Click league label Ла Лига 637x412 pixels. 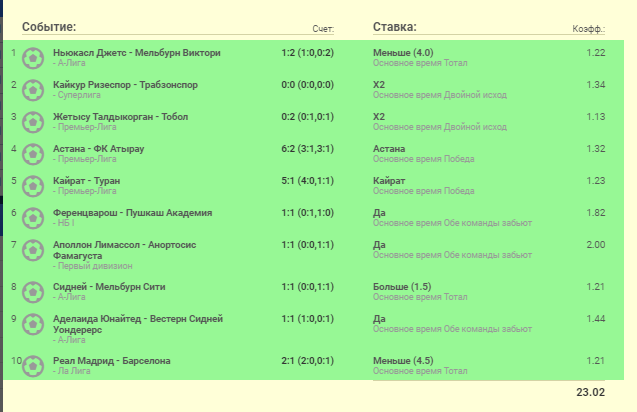point(72,371)
